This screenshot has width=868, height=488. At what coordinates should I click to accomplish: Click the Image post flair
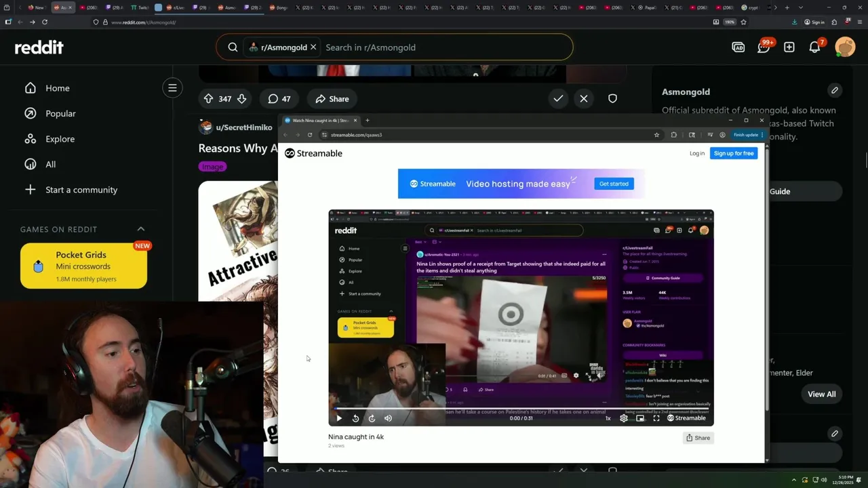212,167
